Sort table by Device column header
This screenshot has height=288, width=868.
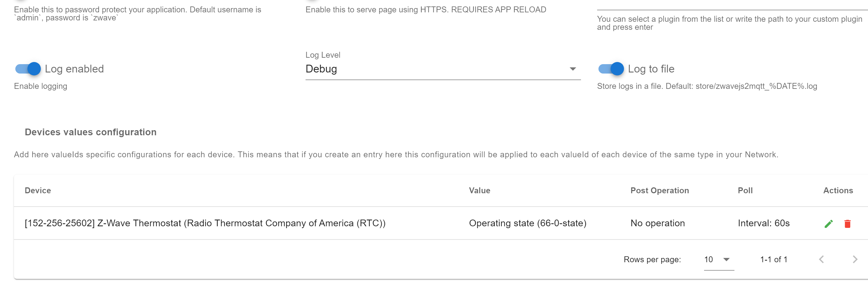[38, 190]
